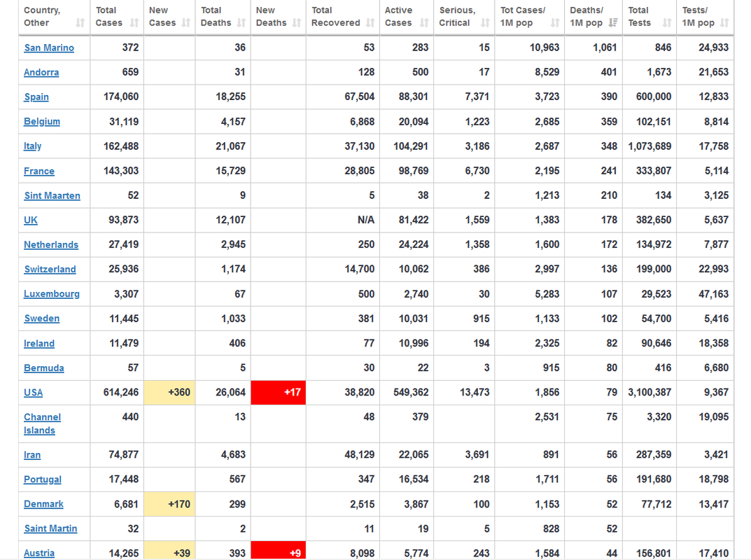The width and height of the screenshot is (751, 560).
Task: Click the Deaths/1M pop descending sort icon
Action: (613, 22)
